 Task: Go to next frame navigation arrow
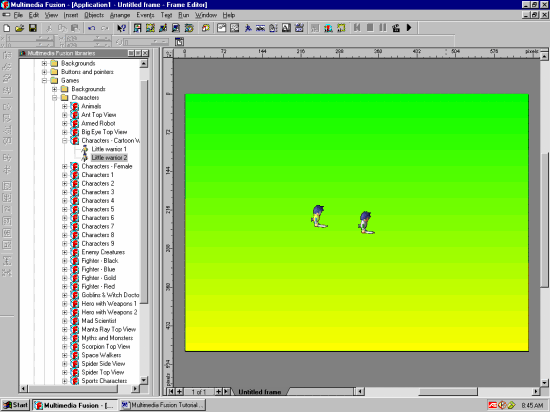click(226, 392)
